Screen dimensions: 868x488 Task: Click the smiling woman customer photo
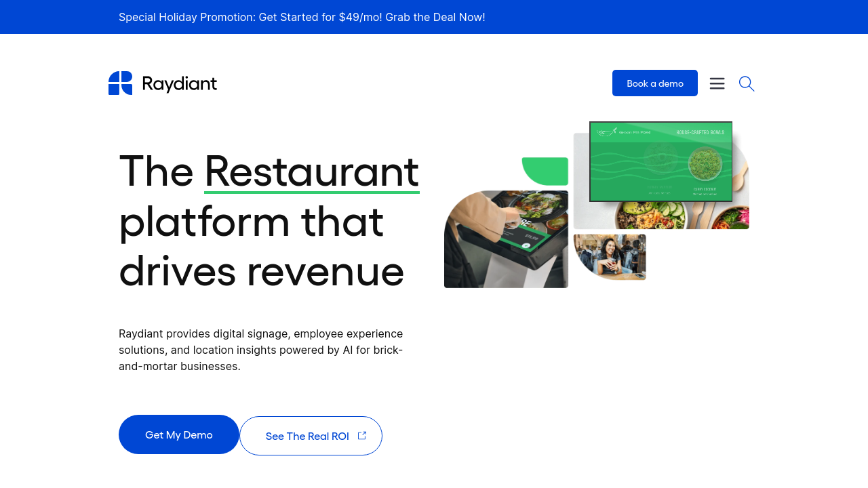(x=610, y=256)
